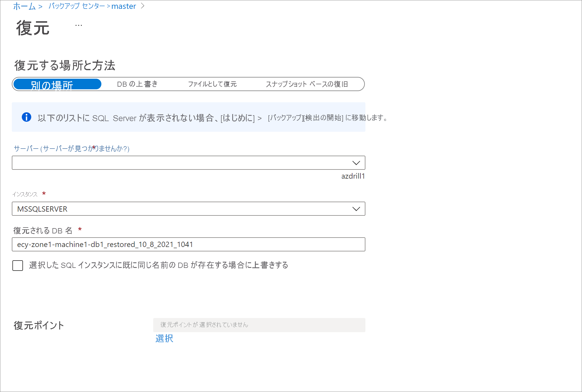
Task: Click the blue info icon
Action: [27, 117]
